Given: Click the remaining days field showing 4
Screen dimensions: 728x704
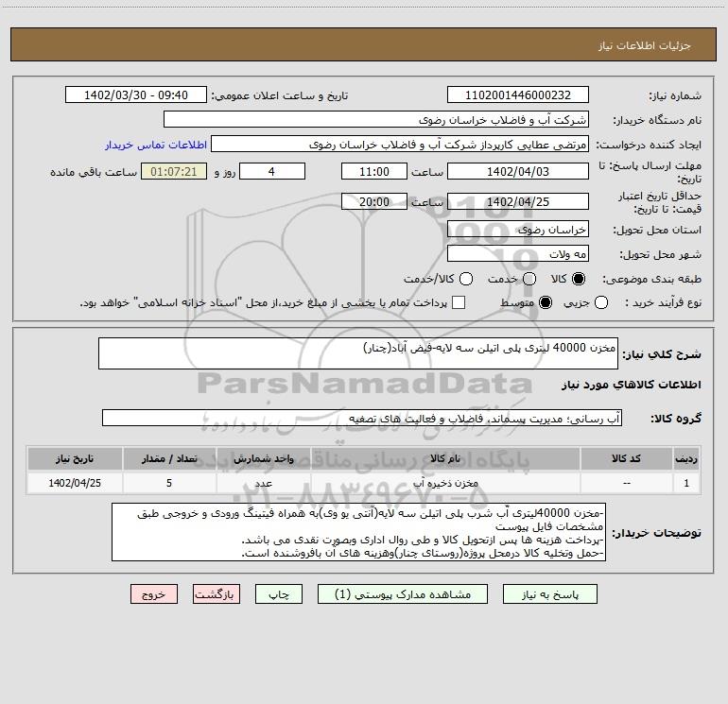Looking at the screenshot, I should pyautogui.click(x=272, y=171).
